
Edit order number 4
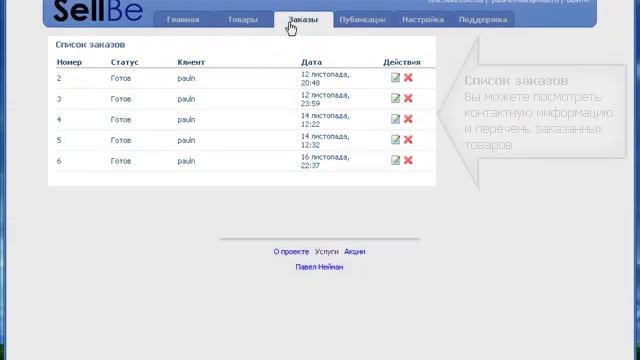[395, 119]
